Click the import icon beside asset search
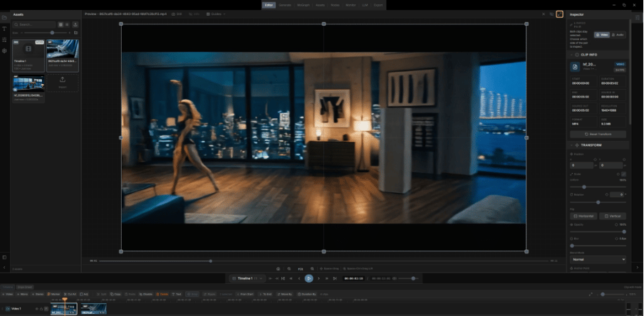This screenshot has width=644, height=316. [76, 24]
